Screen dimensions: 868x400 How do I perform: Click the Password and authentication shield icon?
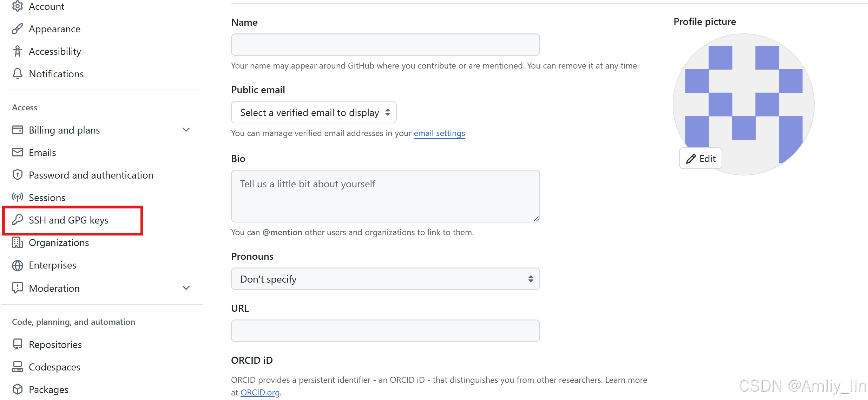point(17,175)
